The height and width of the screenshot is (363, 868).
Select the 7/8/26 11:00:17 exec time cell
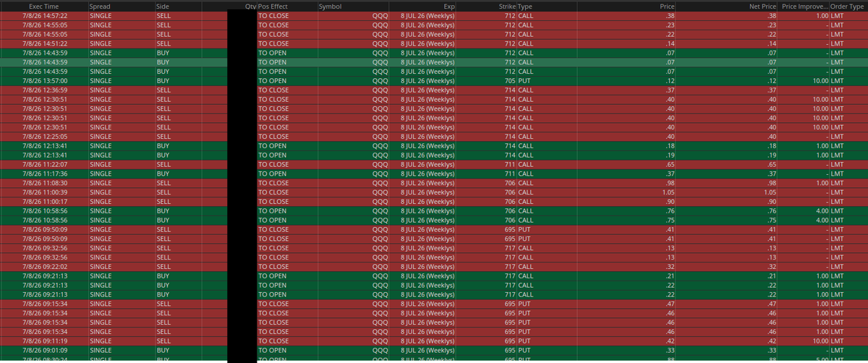46,202
